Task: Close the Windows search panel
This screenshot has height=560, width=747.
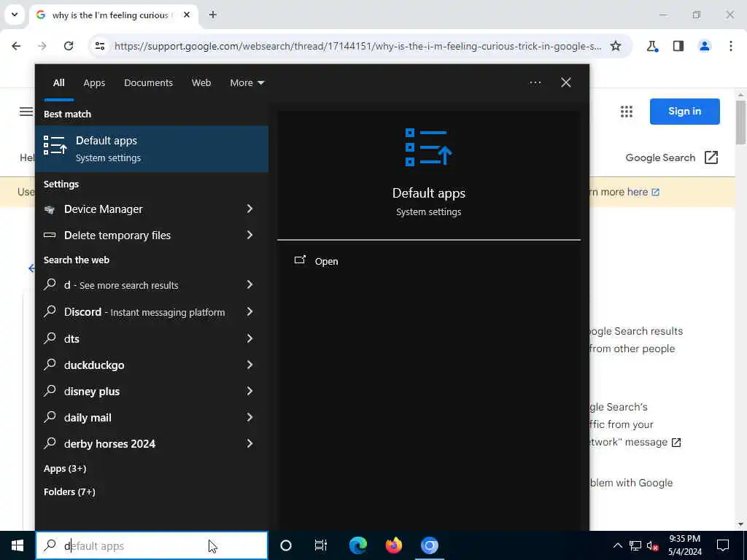Action: click(566, 82)
